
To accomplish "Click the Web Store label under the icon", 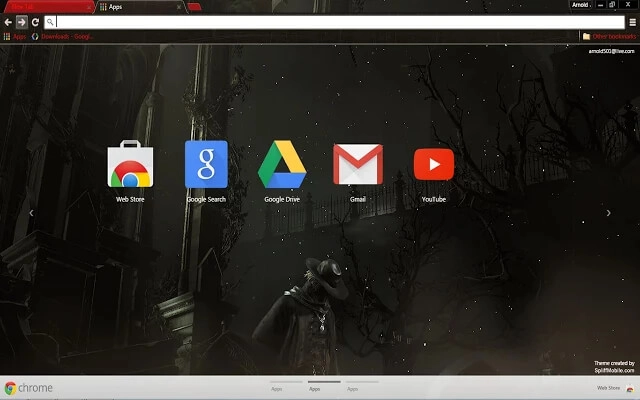I will 130,199.
